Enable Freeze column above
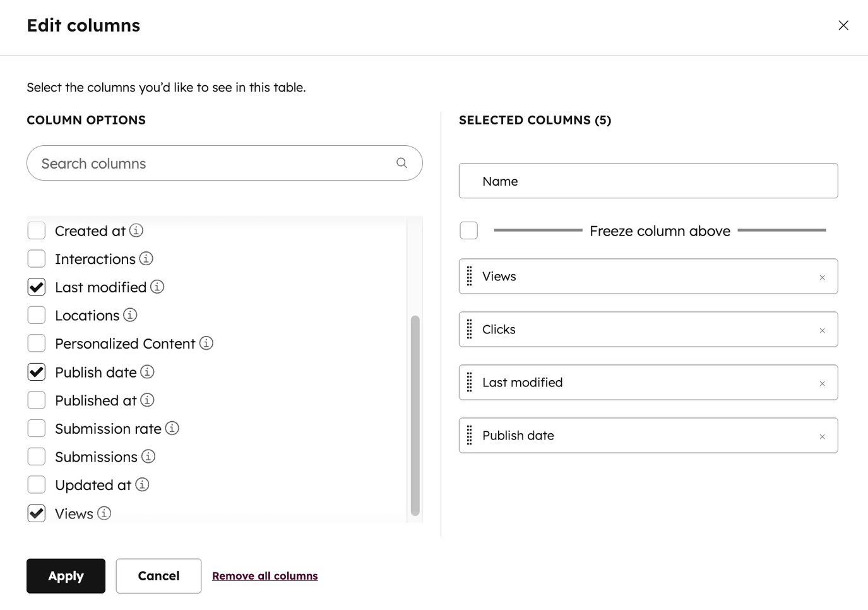 click(468, 230)
